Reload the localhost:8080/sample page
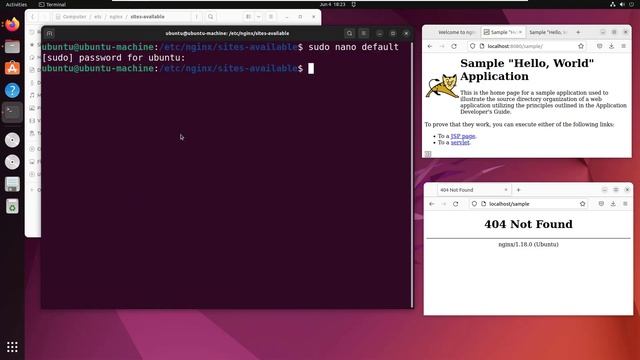Screen dimensions: 640x360 454,46
